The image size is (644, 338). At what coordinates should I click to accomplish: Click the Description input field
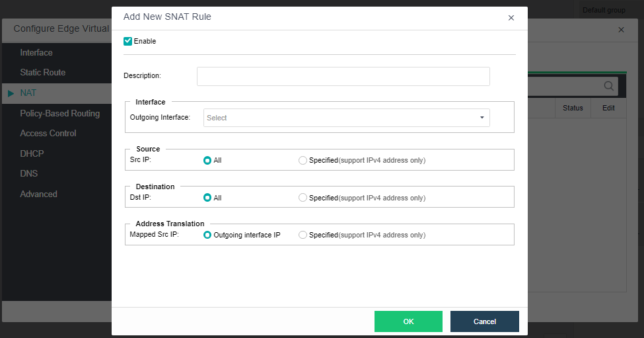(x=343, y=76)
